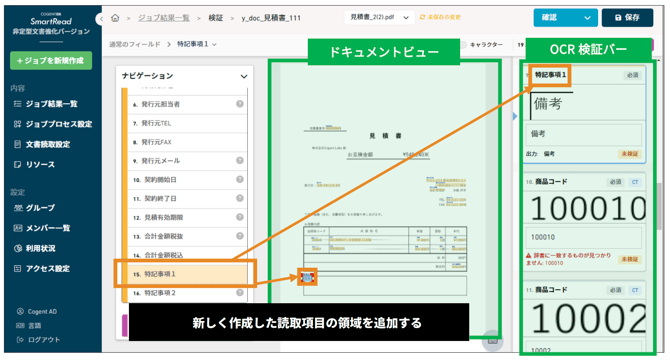Screen dimensions: 670x361
Task: Click the 見積書 title in document view
Action: pyautogui.click(x=385, y=136)
